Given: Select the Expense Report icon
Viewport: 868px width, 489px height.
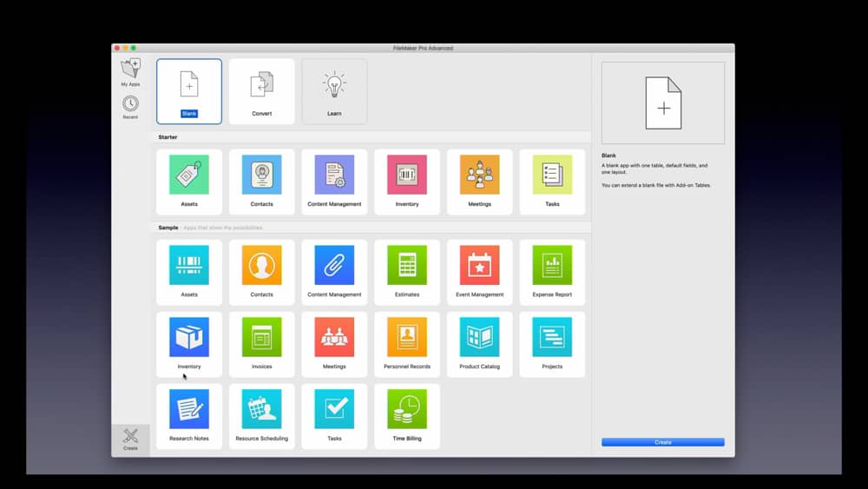Looking at the screenshot, I should 552,265.
